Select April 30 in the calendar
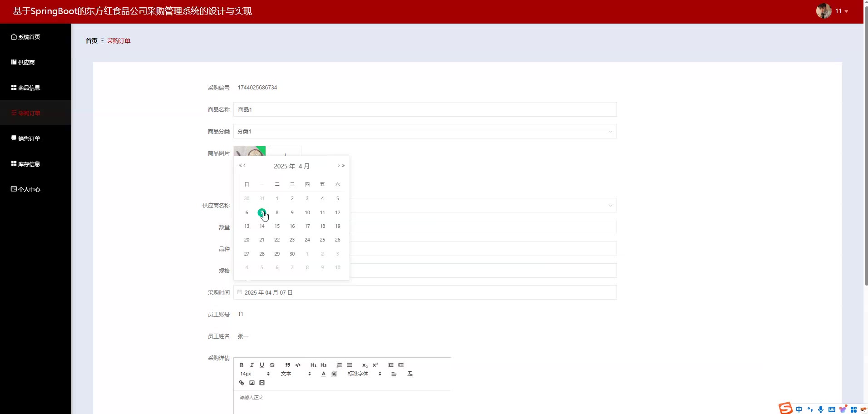The image size is (868, 414). [x=292, y=254]
